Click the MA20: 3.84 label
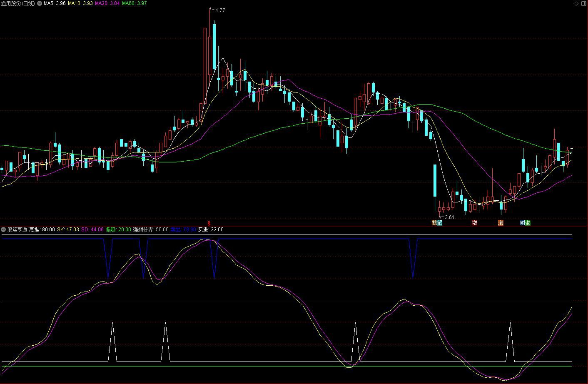Image resolution: width=588 pixels, height=384 pixels. point(107,3)
